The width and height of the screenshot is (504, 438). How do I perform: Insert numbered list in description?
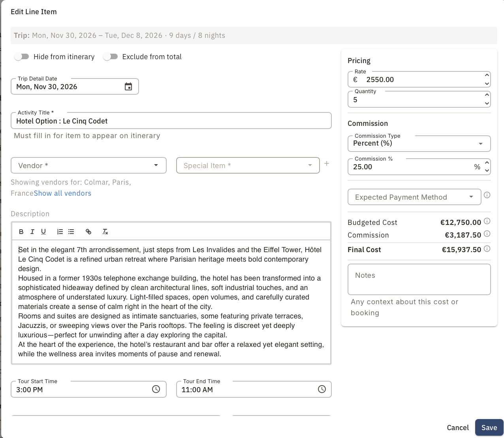[60, 232]
